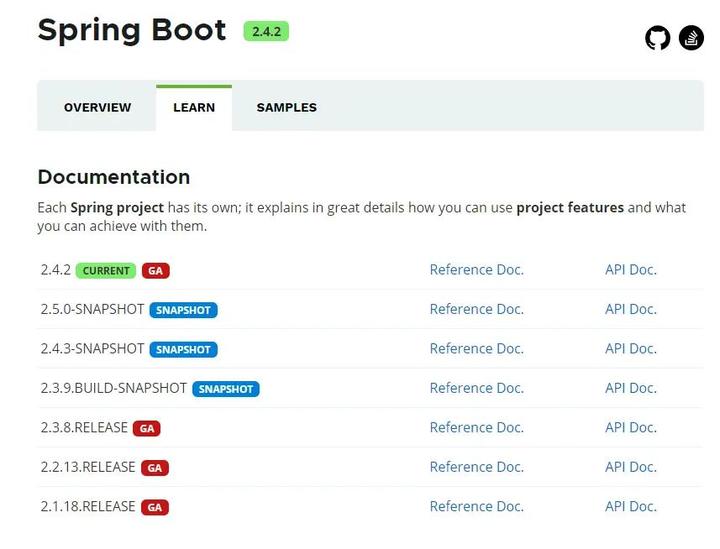The image size is (720, 549).
Task: Click the SNAPSHOT badge for 2.3.9.BUILD-SNAPSHOT
Action: [226, 389]
